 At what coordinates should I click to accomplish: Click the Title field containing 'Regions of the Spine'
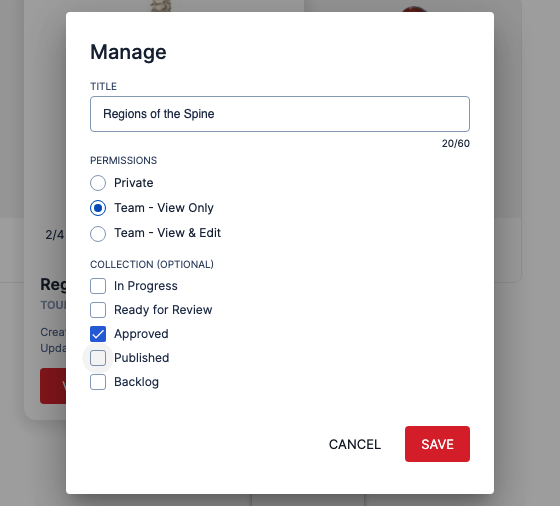[280, 114]
